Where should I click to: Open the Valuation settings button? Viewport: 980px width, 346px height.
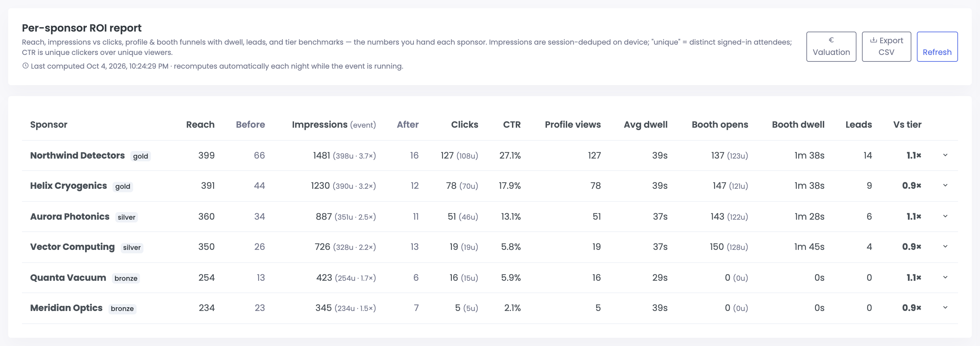coord(831,46)
